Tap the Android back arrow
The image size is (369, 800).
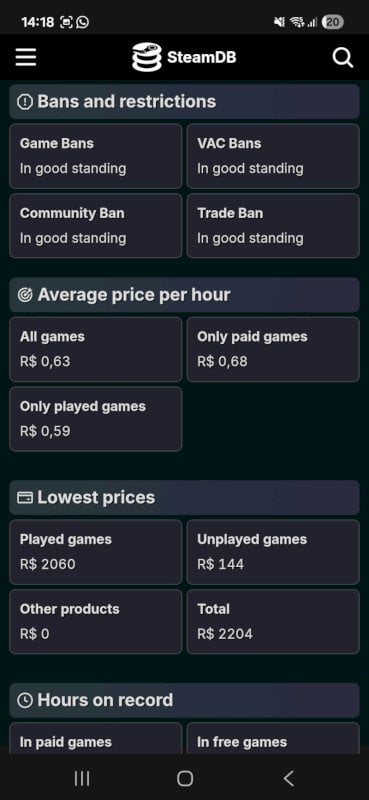288,778
